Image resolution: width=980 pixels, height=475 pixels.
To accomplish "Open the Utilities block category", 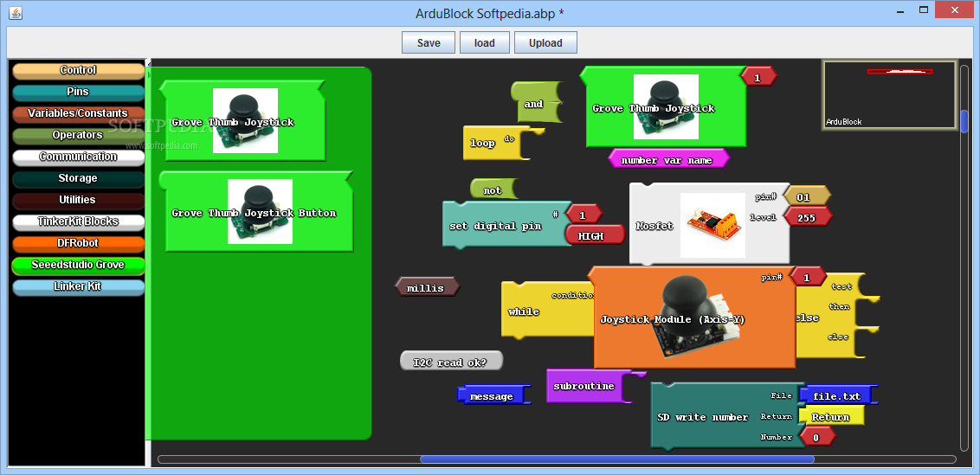I will pos(78,200).
